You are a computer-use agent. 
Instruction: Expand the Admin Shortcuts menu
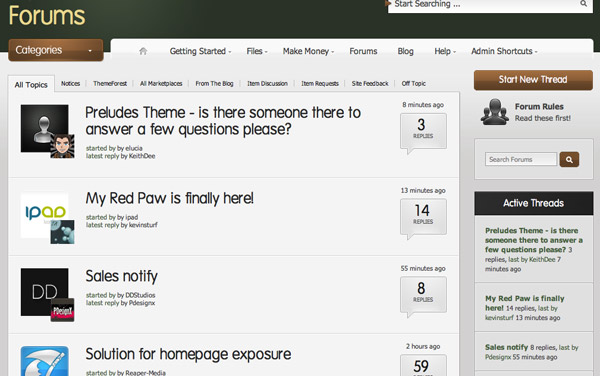tap(504, 51)
